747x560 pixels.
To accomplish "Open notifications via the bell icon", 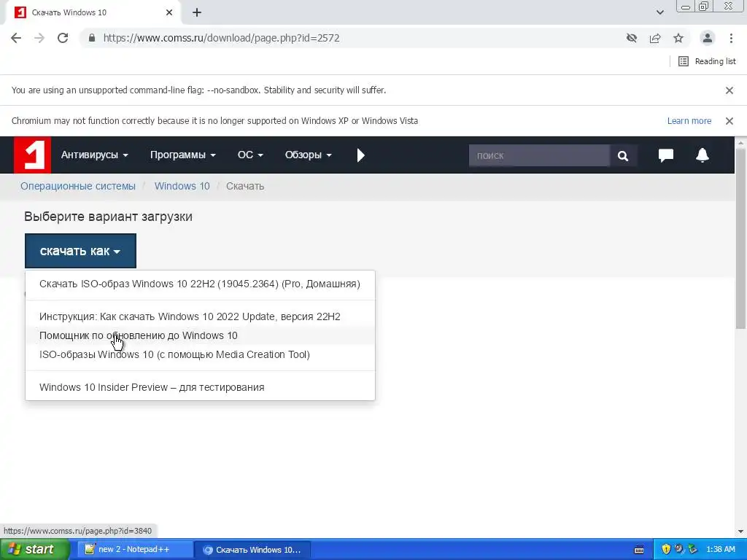I will 703,155.
